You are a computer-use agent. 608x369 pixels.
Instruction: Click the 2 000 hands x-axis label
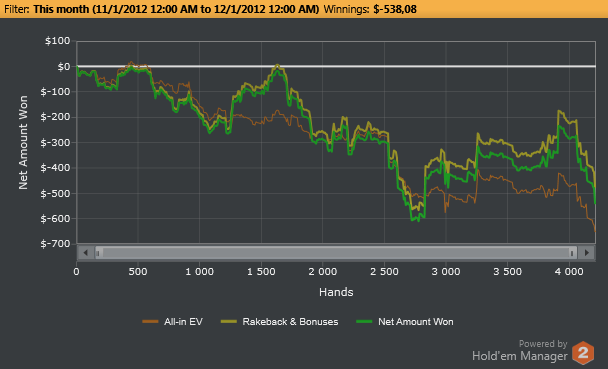(323, 272)
